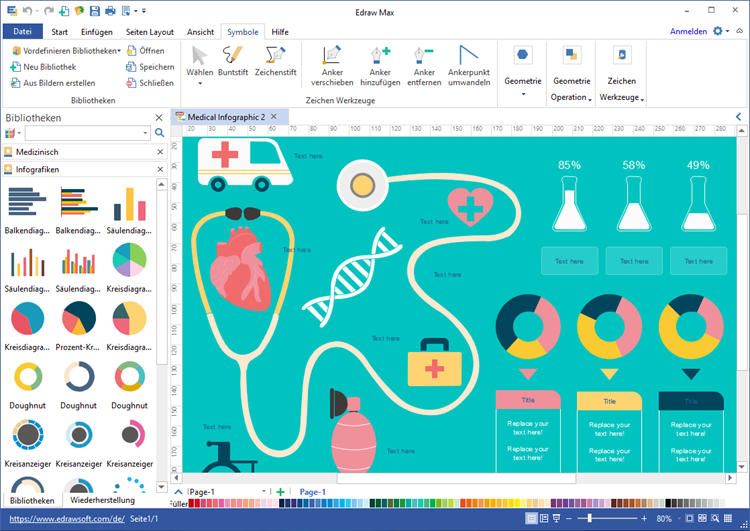
Task: Close the Infografiken library
Action: point(160,169)
